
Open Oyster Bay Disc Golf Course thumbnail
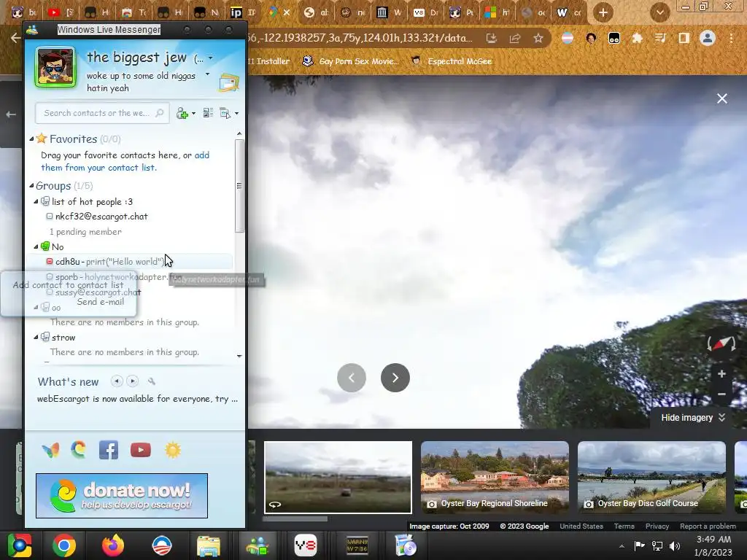click(x=651, y=477)
